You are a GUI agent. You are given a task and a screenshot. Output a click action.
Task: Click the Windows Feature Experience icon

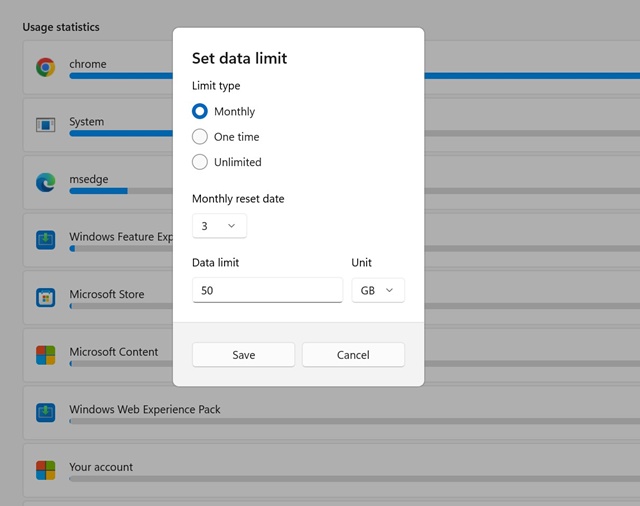45,240
